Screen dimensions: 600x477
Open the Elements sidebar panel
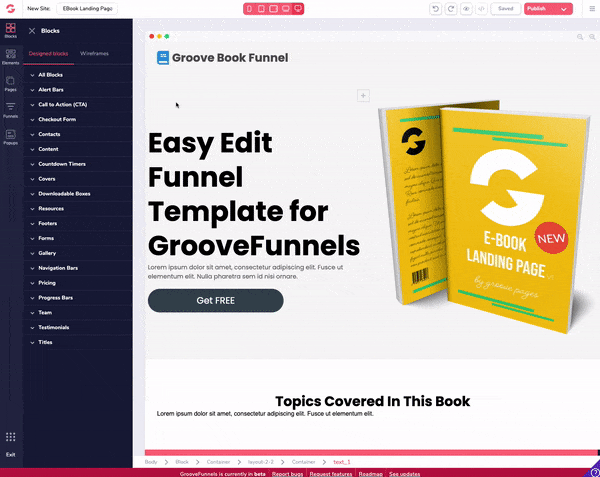[11, 57]
